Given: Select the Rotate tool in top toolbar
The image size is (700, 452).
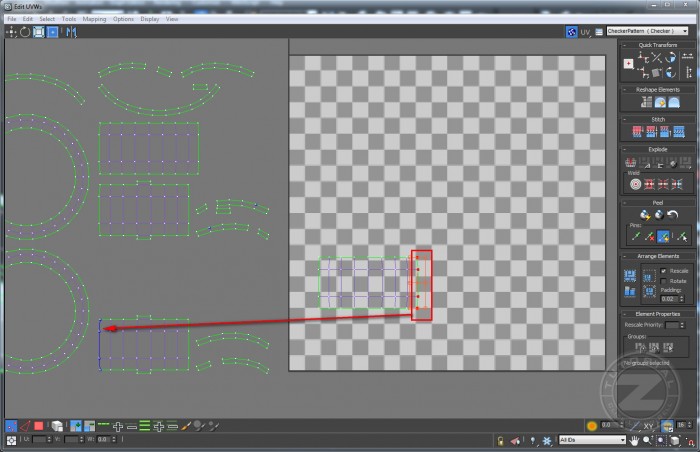Looking at the screenshot, I should pos(25,31).
